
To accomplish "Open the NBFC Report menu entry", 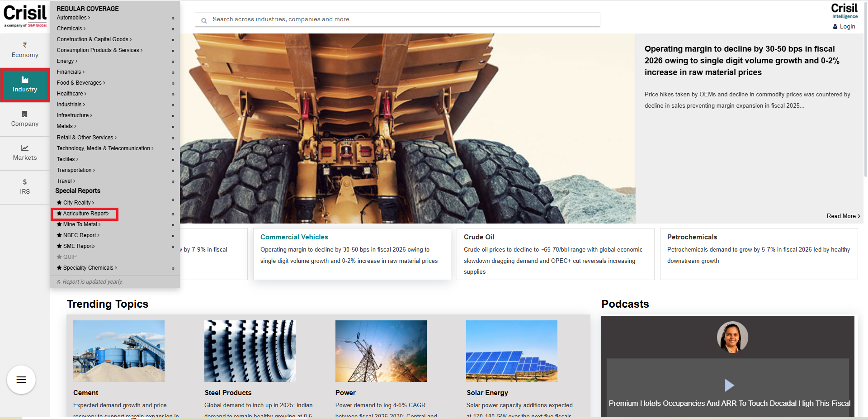I will (80, 235).
